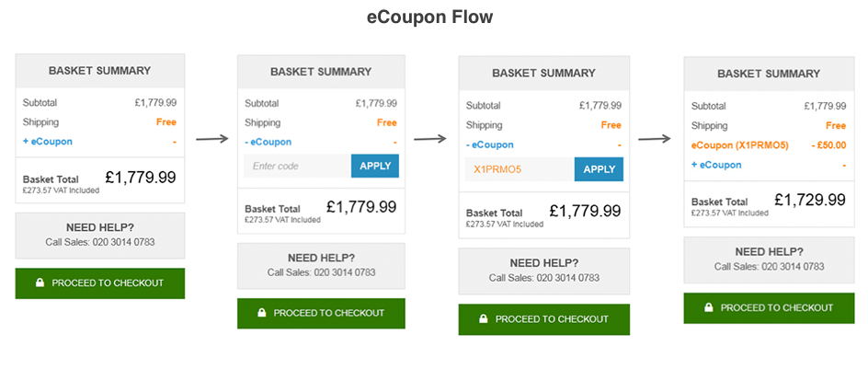Click APPLY next to the X1PRMO5 code
The width and height of the screenshot is (868, 369).
pyautogui.click(x=599, y=169)
